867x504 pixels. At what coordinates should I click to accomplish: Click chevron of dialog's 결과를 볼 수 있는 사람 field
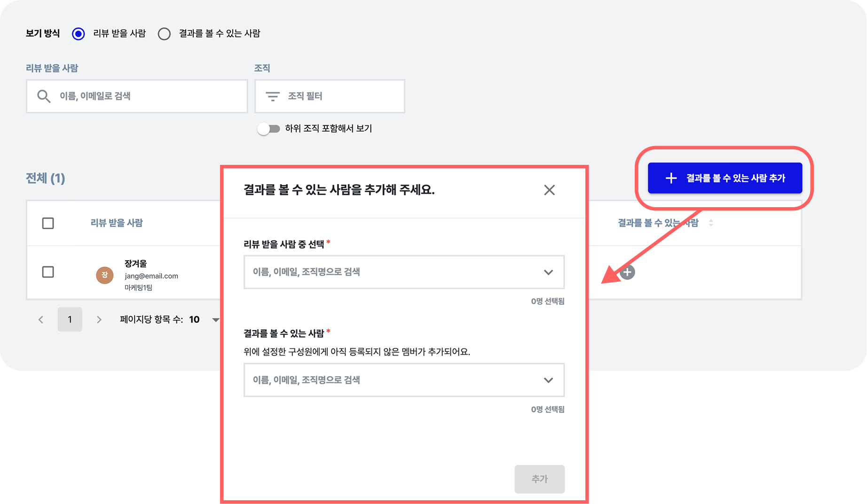point(548,380)
